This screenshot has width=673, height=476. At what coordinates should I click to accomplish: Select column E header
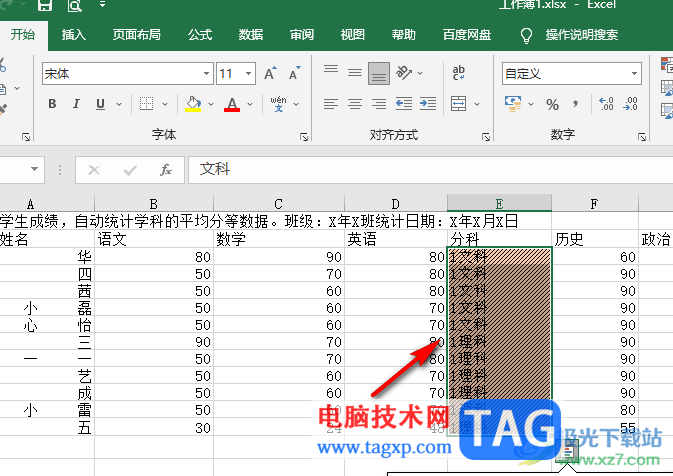pyautogui.click(x=499, y=203)
